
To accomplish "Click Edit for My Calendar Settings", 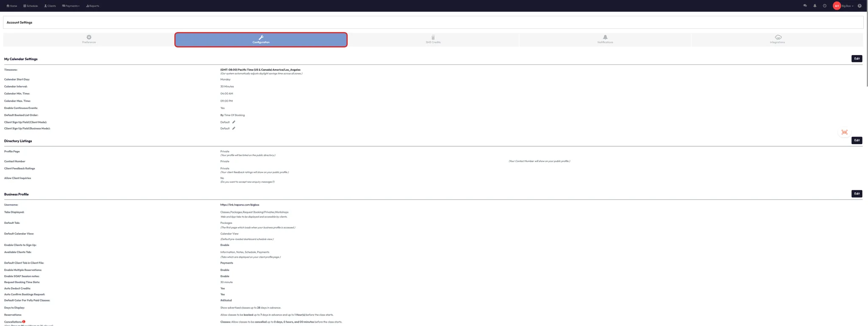I will click(857, 59).
